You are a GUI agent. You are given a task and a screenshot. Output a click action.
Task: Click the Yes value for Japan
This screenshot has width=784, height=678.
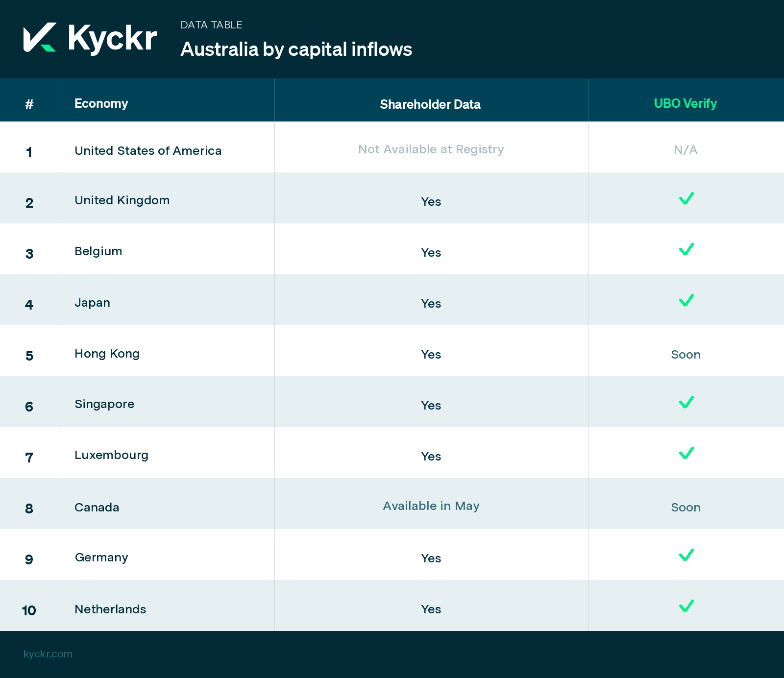click(431, 304)
